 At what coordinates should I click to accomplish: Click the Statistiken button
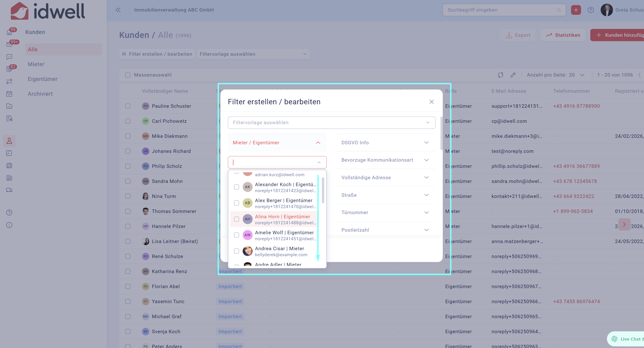point(563,35)
